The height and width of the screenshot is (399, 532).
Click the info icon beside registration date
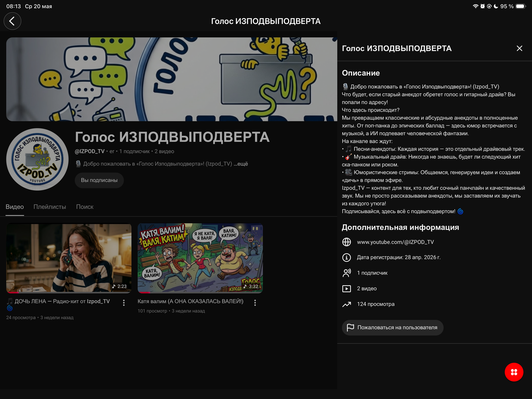(x=347, y=258)
